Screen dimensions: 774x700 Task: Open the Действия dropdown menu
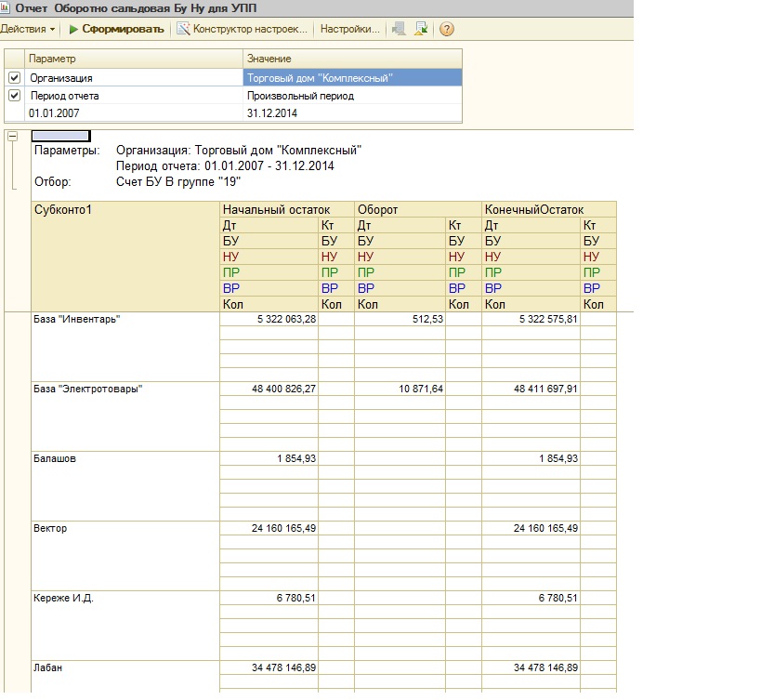click(x=28, y=30)
